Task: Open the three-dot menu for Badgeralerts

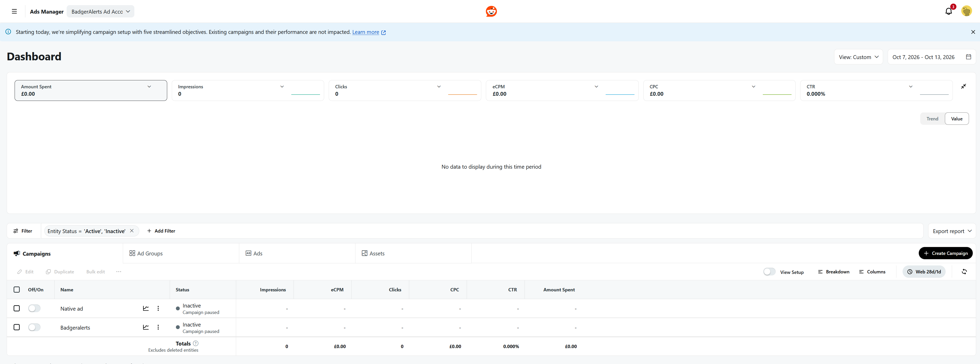Action: pyautogui.click(x=158, y=328)
